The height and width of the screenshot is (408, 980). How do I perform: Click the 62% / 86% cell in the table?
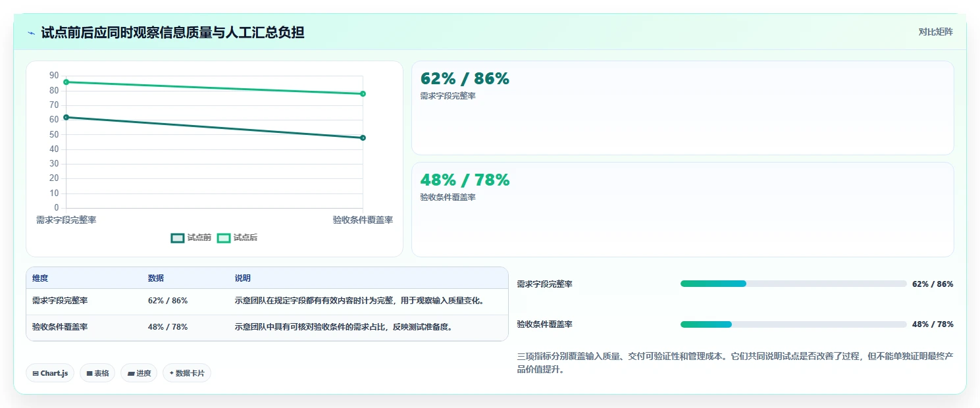(x=168, y=301)
